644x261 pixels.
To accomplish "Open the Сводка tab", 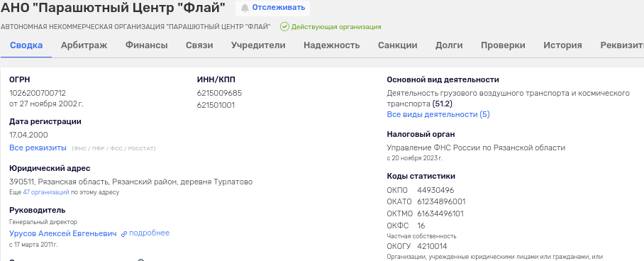I will pos(26,45).
